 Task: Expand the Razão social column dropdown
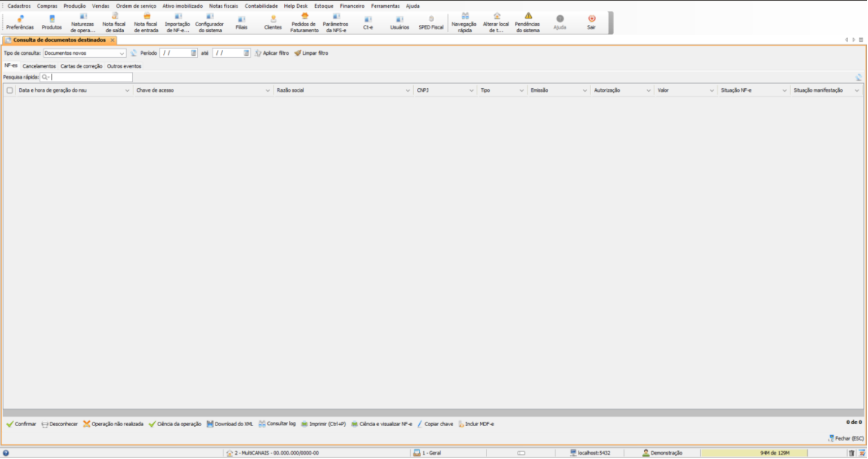(407, 90)
